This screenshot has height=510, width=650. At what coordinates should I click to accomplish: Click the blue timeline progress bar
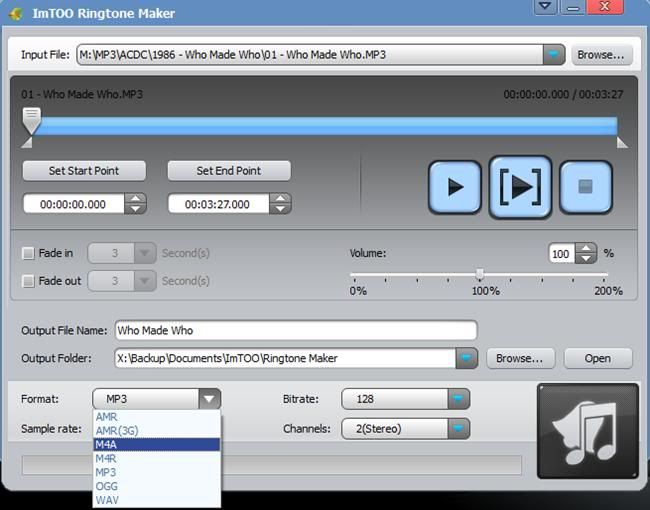point(325,126)
